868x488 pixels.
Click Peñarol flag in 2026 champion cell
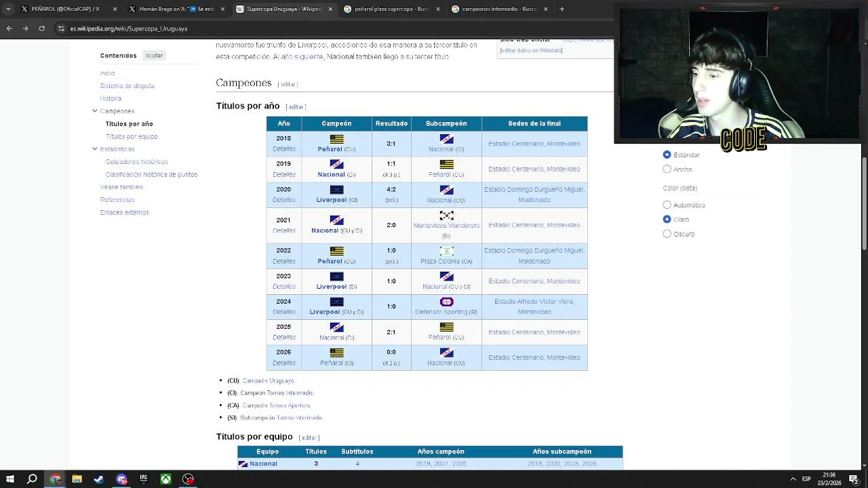[x=336, y=352]
